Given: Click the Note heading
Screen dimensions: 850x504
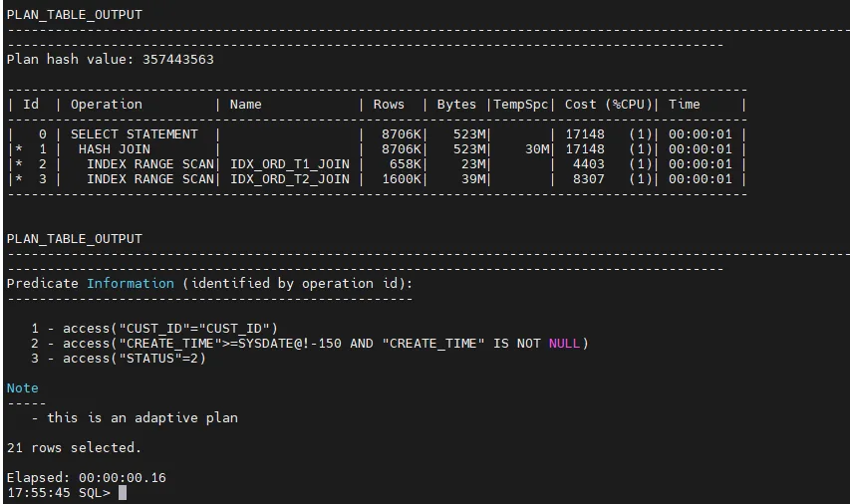Looking at the screenshot, I should (x=22, y=388).
